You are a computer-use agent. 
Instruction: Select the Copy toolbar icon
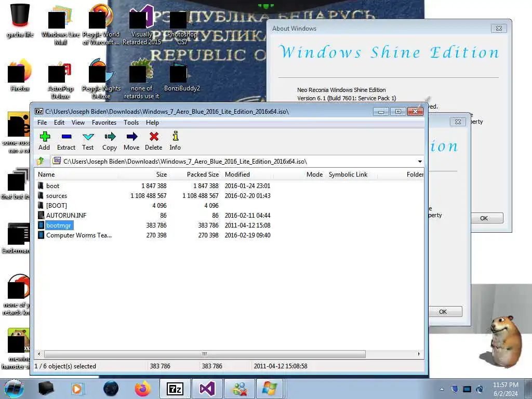click(110, 140)
